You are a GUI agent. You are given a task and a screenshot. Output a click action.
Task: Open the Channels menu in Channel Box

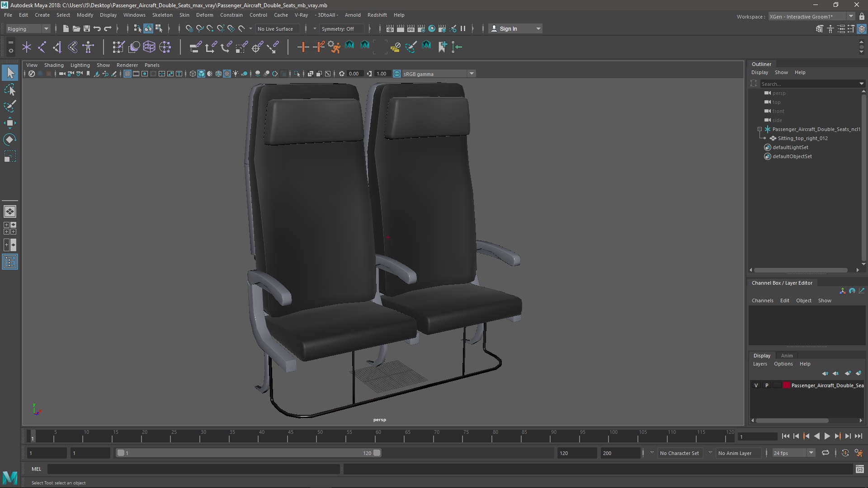762,300
